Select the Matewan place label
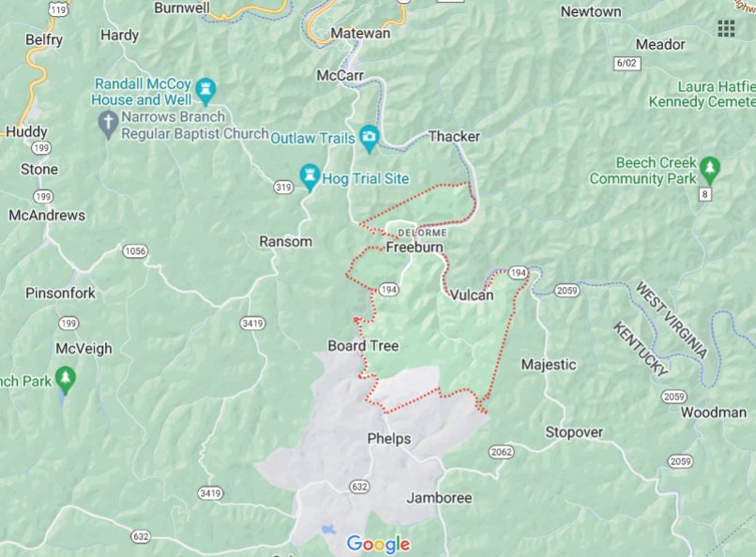Image resolution: width=756 pixels, height=557 pixels. (360, 33)
